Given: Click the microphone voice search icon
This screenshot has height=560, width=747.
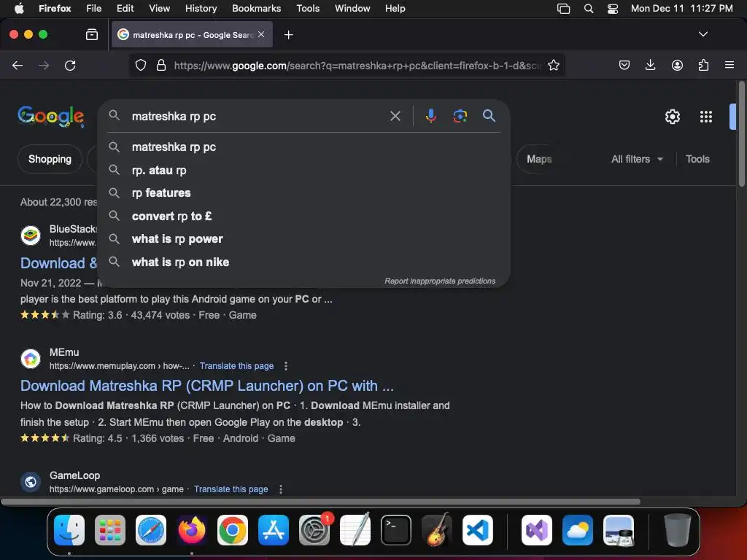Looking at the screenshot, I should 430,116.
